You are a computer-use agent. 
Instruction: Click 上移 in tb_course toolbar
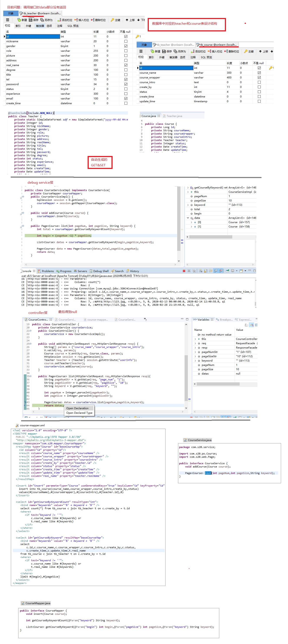[x=263, y=51]
